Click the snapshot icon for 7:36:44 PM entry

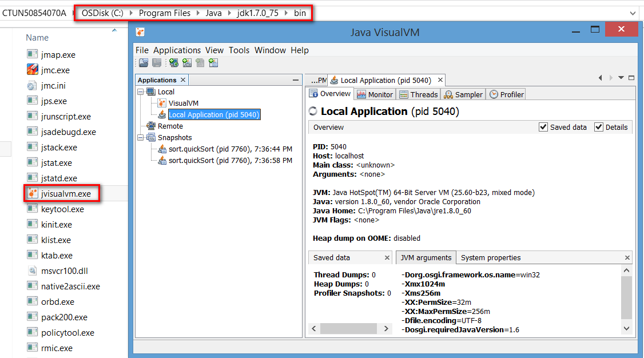162,149
